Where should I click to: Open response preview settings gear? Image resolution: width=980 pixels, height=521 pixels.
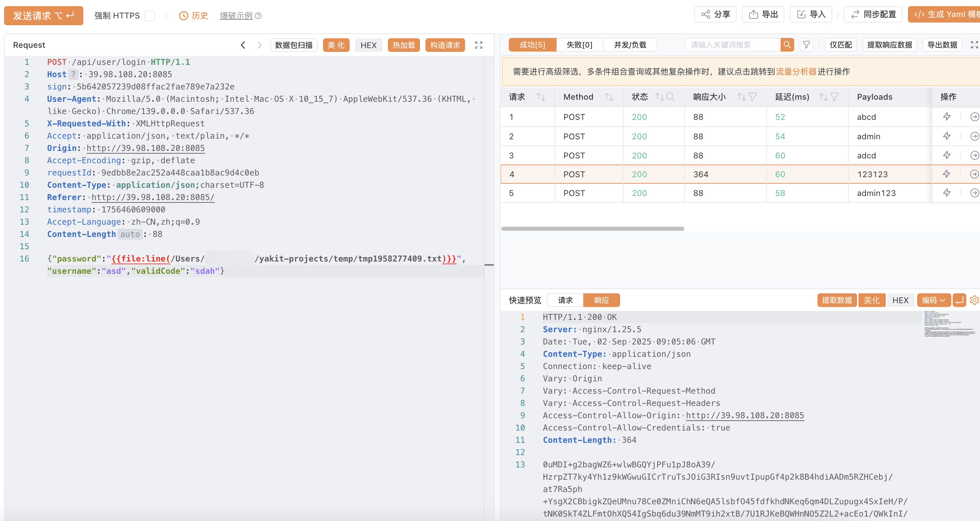[974, 300]
